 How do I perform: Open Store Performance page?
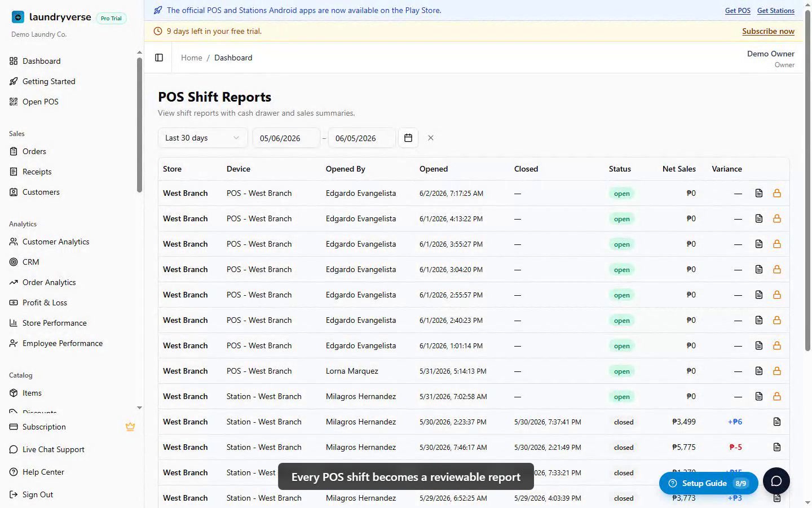[48, 323]
